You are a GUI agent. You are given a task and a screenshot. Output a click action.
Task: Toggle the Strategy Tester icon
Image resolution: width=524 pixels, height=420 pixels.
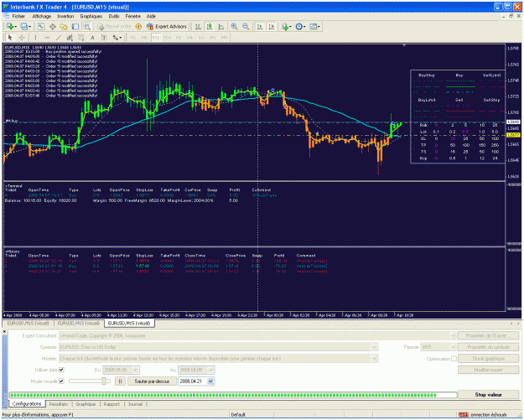coord(87,27)
